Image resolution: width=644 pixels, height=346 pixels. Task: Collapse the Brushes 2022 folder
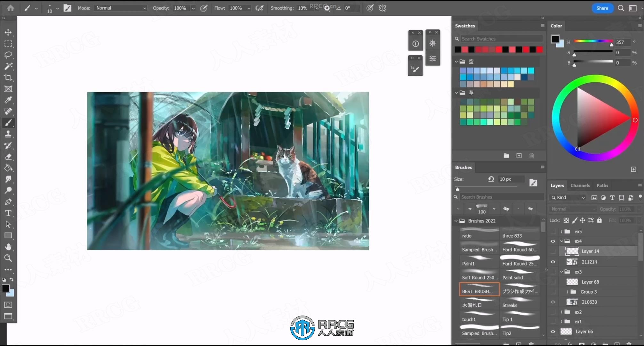456,221
